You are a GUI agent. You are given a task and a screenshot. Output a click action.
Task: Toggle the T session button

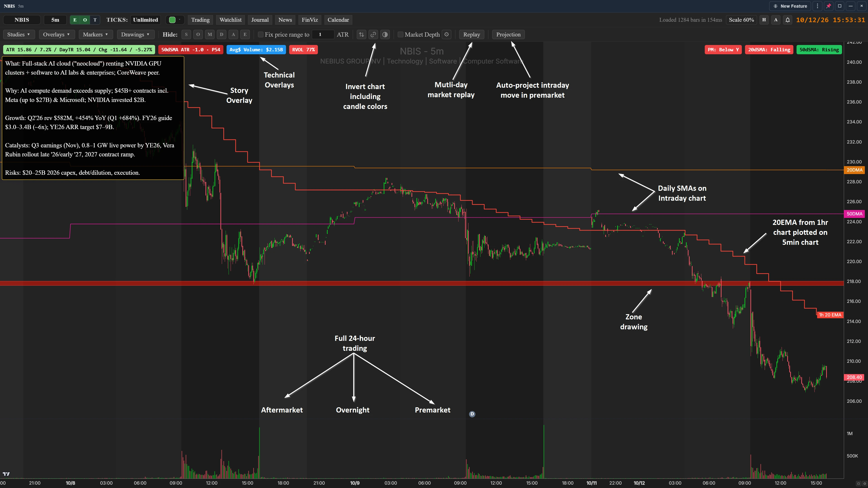(x=95, y=20)
